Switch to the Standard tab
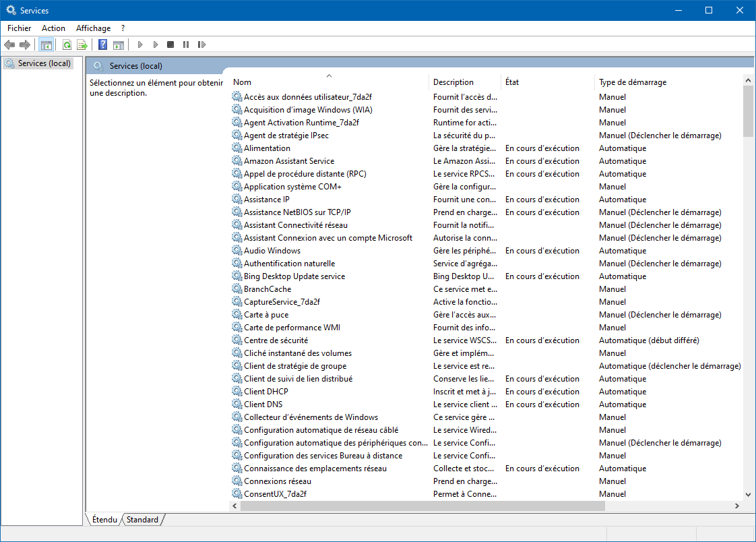756x542 pixels. 142,519
